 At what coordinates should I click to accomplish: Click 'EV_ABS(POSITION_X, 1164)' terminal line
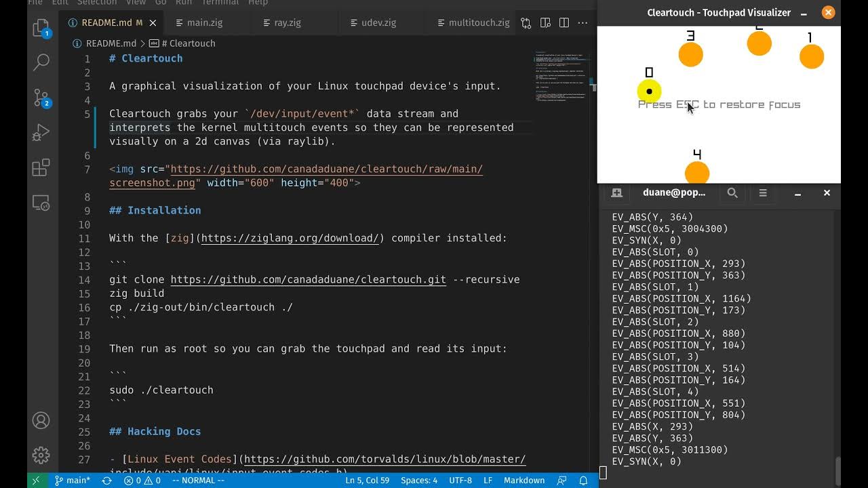(x=682, y=298)
